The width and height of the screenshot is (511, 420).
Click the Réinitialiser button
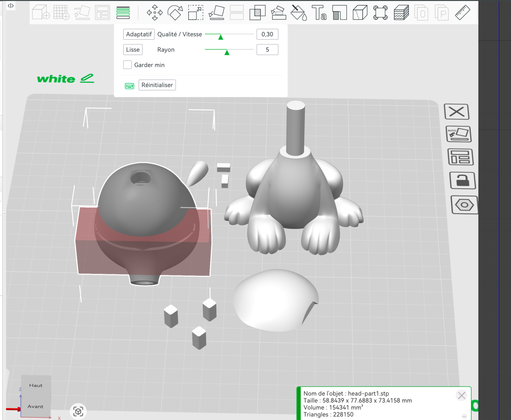pyautogui.click(x=157, y=85)
